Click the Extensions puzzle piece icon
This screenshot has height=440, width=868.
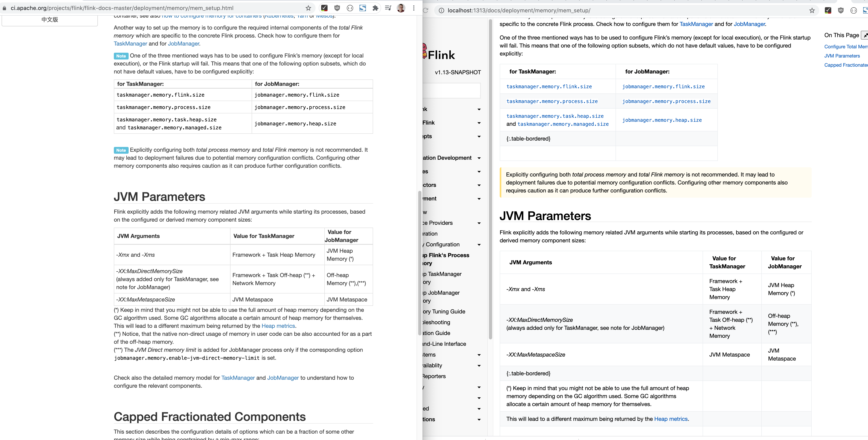[375, 8]
